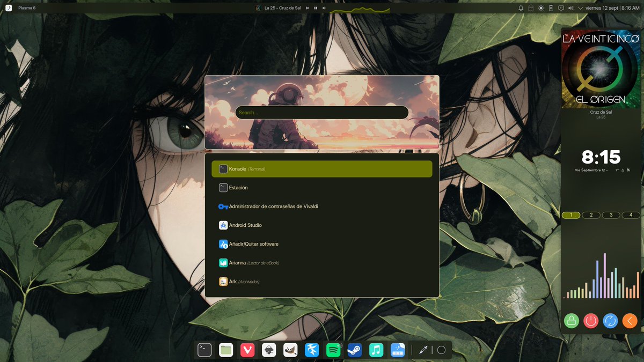
Task: Open the Vivaldi browser in the dock
Action: coord(248,350)
